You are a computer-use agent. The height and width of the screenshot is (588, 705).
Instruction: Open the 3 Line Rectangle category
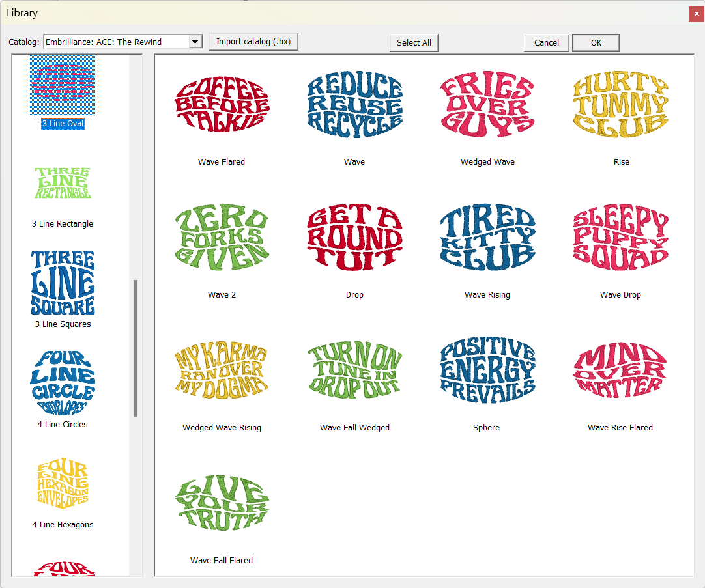[63, 183]
